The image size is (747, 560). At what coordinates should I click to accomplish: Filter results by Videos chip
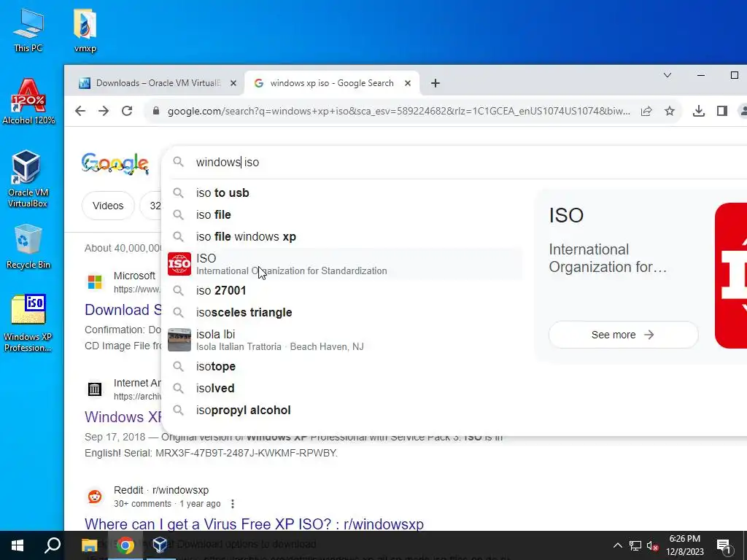pos(108,206)
